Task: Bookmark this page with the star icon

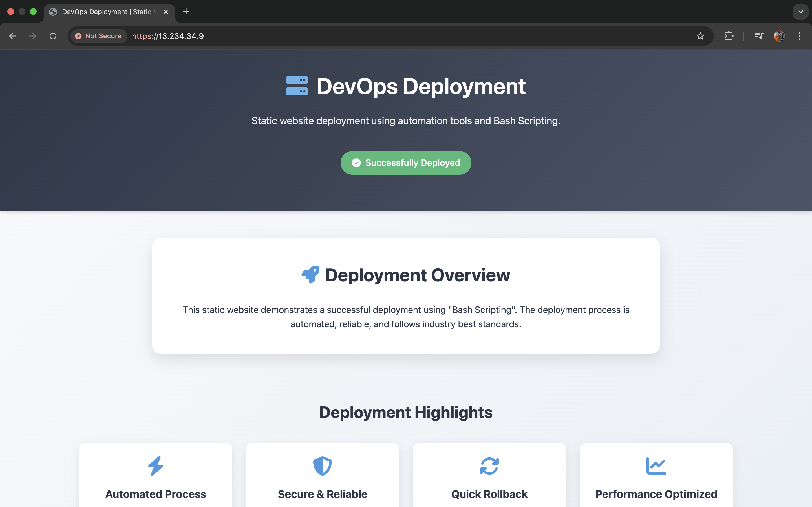Action: [x=700, y=36]
